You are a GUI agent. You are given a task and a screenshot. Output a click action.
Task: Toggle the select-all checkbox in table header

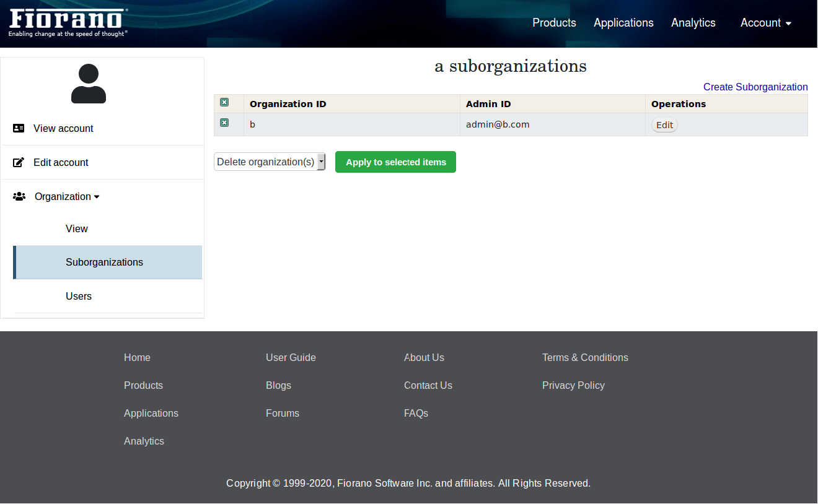point(224,103)
